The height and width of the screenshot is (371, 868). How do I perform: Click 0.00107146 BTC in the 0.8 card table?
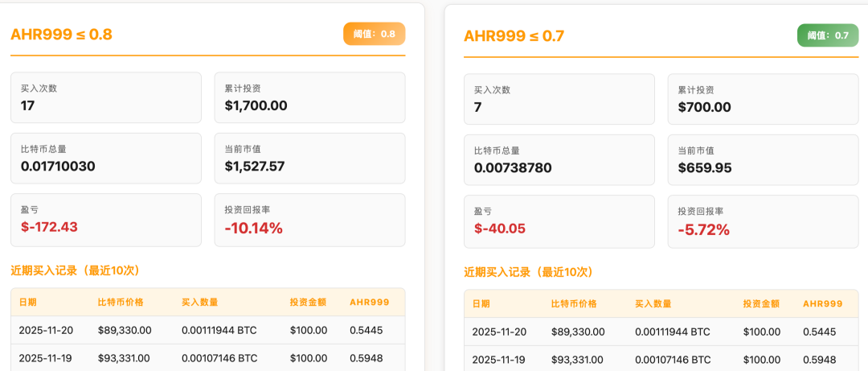(x=219, y=358)
